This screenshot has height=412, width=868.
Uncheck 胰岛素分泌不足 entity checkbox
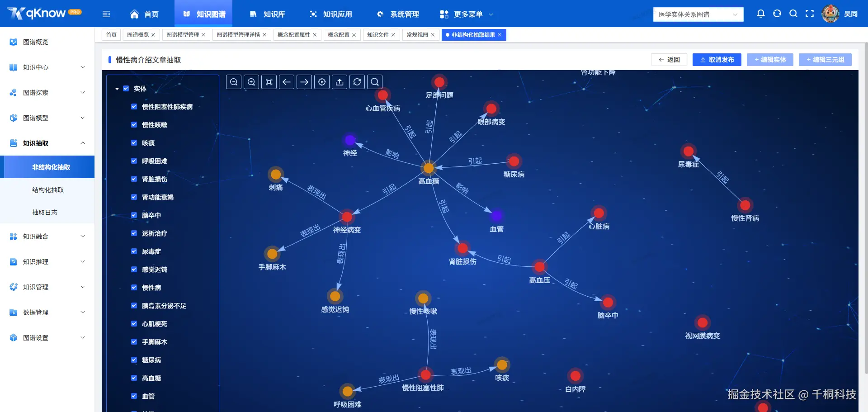tap(134, 306)
